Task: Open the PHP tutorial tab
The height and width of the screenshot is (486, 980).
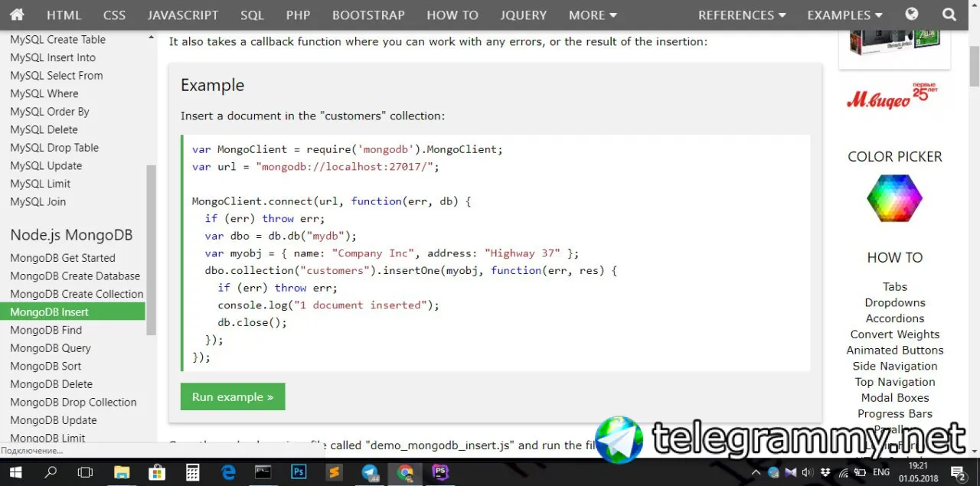Action: (299, 15)
